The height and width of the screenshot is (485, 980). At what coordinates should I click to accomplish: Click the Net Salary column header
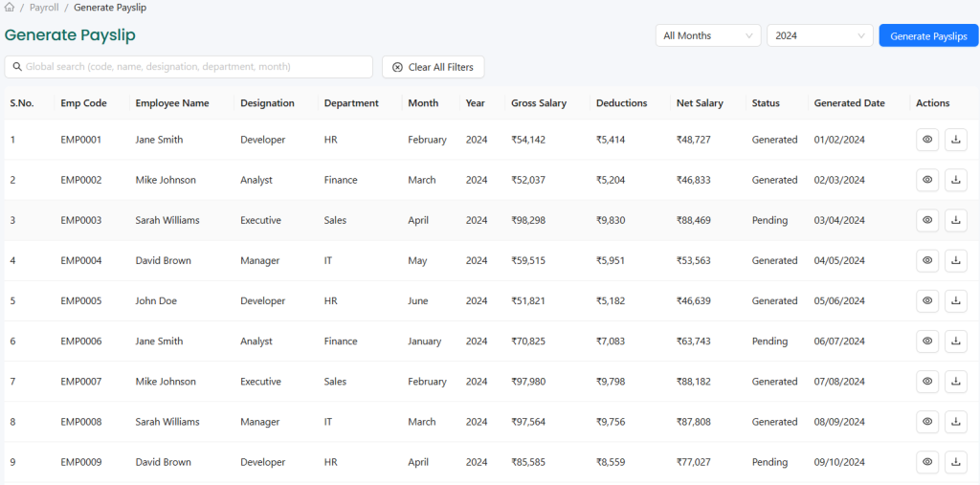(x=700, y=103)
